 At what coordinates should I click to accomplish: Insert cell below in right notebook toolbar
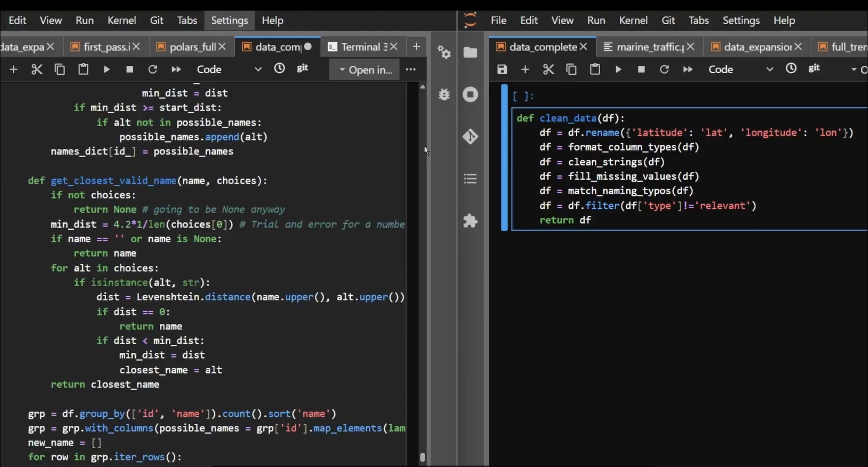tap(525, 69)
